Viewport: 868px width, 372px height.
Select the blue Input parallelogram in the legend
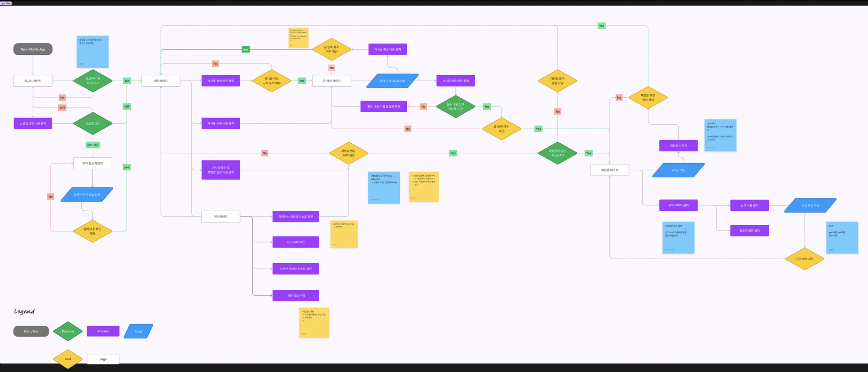point(138,331)
